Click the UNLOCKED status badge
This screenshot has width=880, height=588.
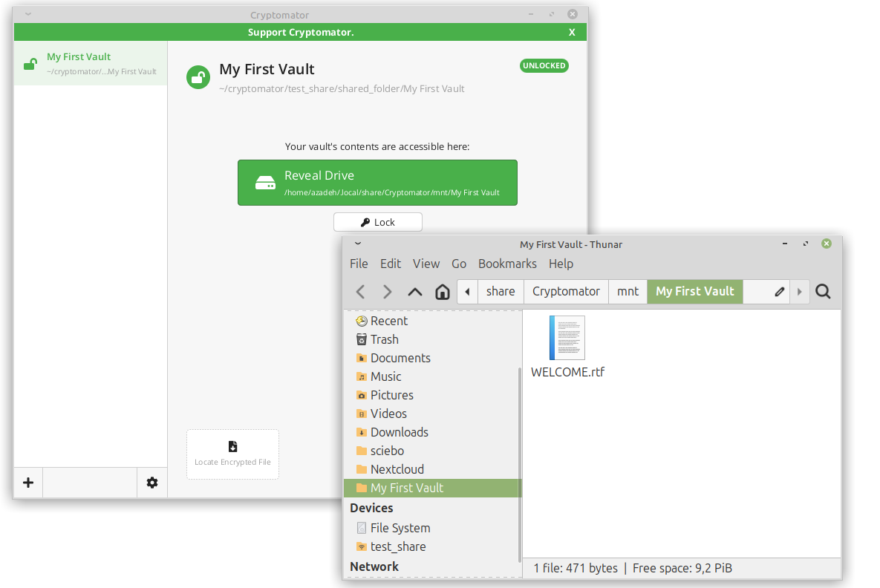pos(544,65)
